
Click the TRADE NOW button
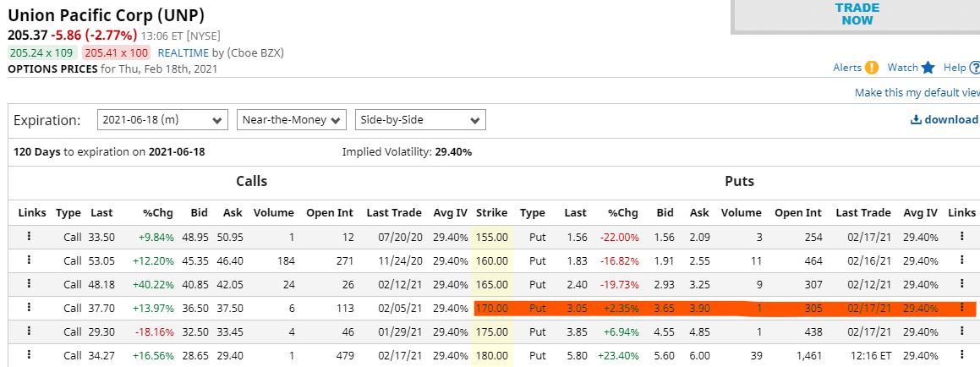click(857, 14)
